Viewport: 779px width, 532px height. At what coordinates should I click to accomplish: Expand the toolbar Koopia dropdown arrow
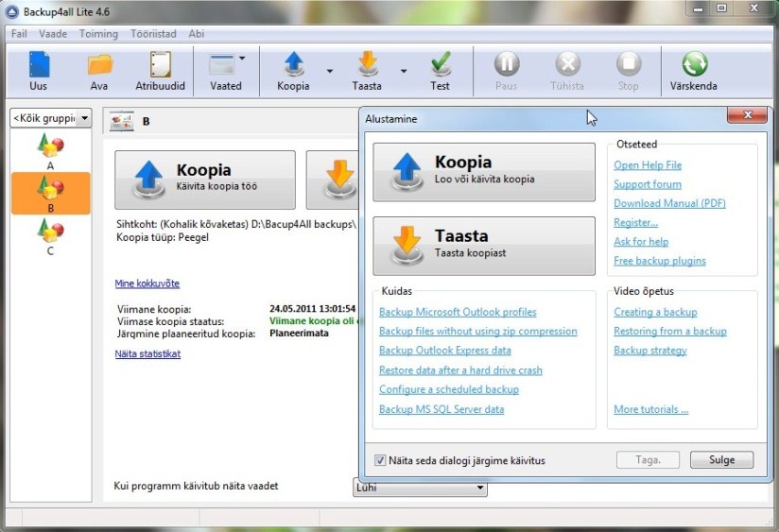(330, 71)
